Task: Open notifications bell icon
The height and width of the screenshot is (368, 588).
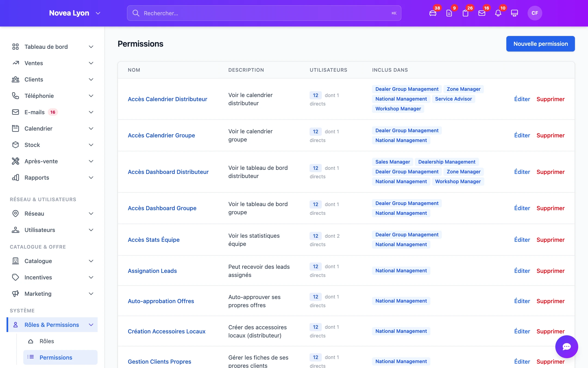Action: tap(498, 13)
